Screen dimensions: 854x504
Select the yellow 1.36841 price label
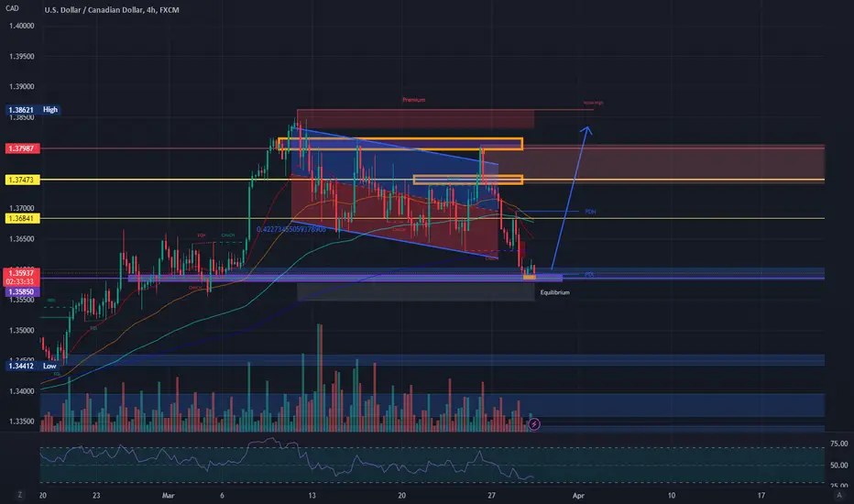(22, 218)
